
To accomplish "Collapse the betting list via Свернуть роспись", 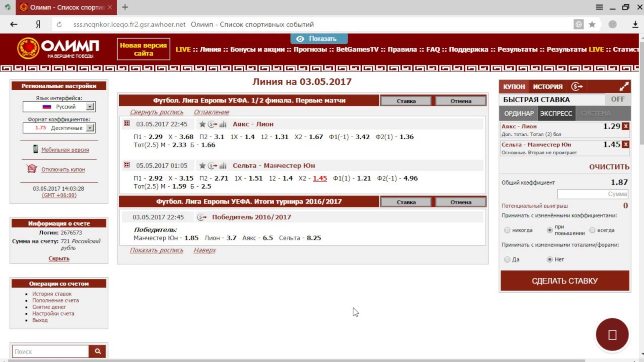I will [156, 112].
